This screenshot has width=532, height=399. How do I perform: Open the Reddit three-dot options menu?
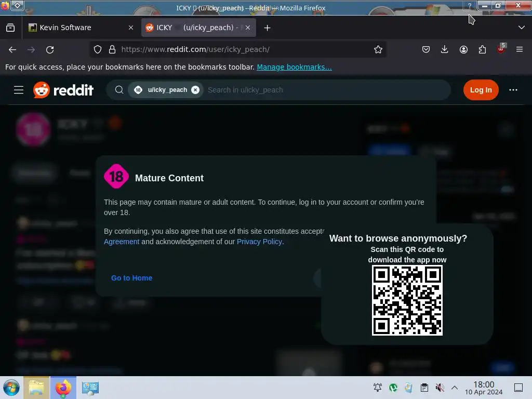click(513, 90)
